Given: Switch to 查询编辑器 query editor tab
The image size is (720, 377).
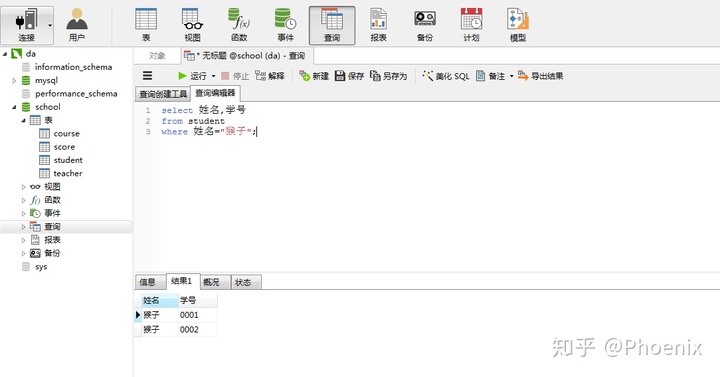Looking at the screenshot, I should pyautogui.click(x=215, y=93).
